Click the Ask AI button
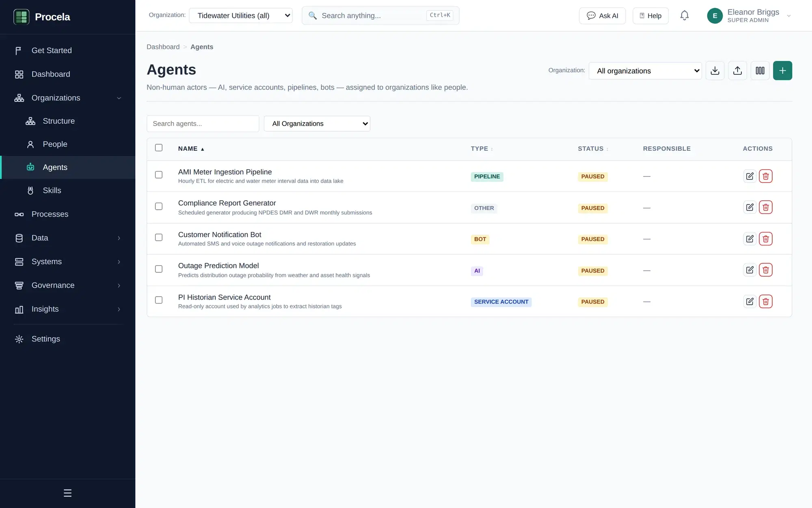Screen dimensions: 812x508 coord(602,16)
